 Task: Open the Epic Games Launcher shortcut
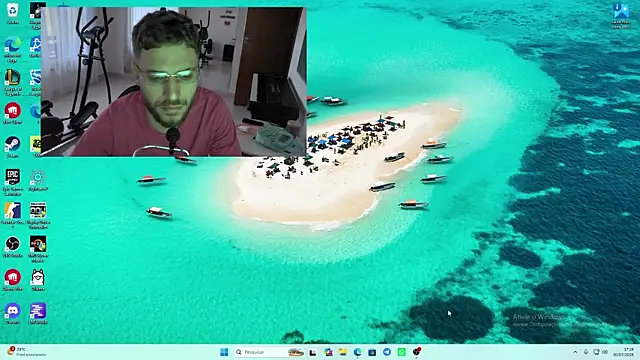tap(13, 182)
